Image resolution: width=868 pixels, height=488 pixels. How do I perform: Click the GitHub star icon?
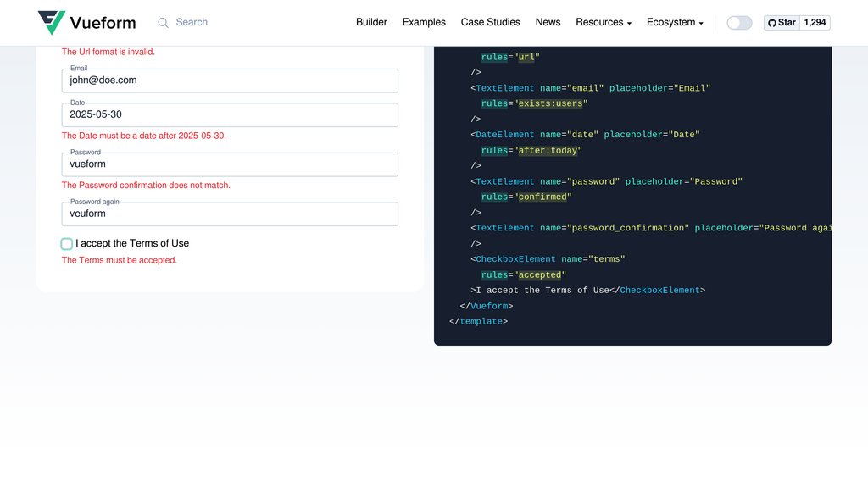click(771, 23)
